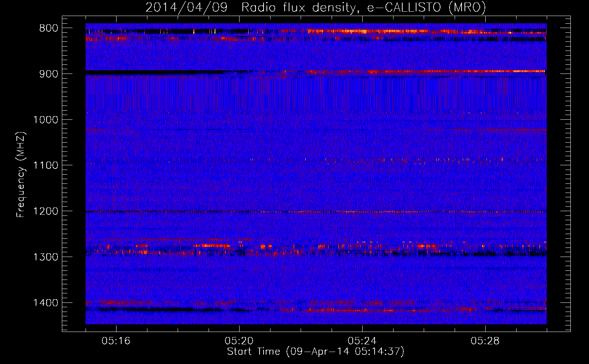Click the 1300 frequency tick label

pyautogui.click(x=46, y=257)
